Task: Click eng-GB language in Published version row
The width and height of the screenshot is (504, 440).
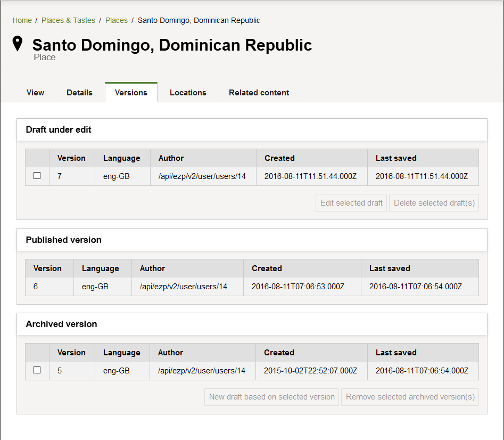Action: click(95, 287)
